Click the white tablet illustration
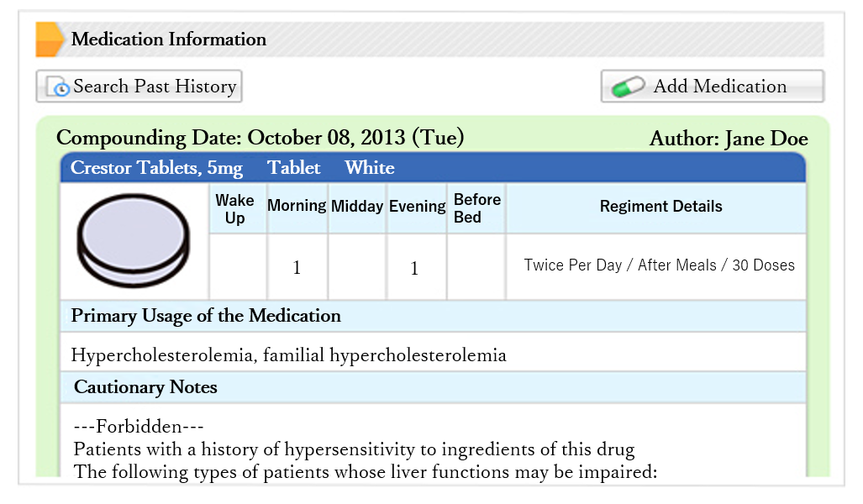The height and width of the screenshot is (504, 863). 134,240
